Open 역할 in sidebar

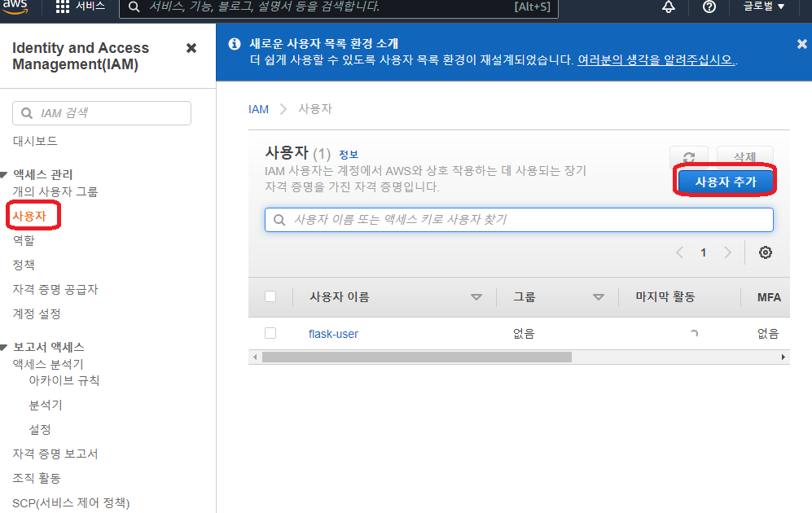(x=24, y=240)
